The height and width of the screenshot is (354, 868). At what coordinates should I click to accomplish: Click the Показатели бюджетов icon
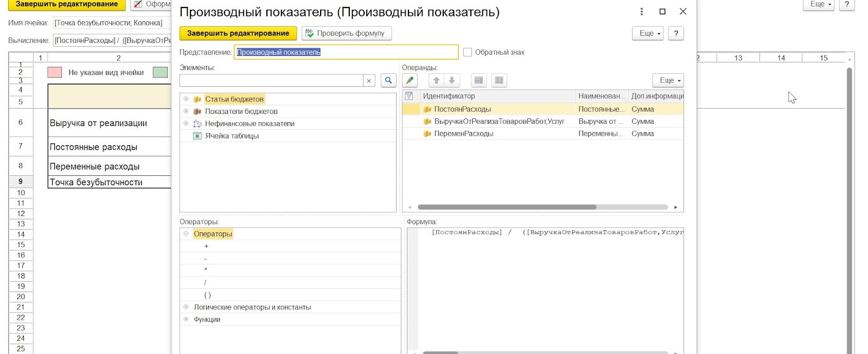pyautogui.click(x=197, y=111)
